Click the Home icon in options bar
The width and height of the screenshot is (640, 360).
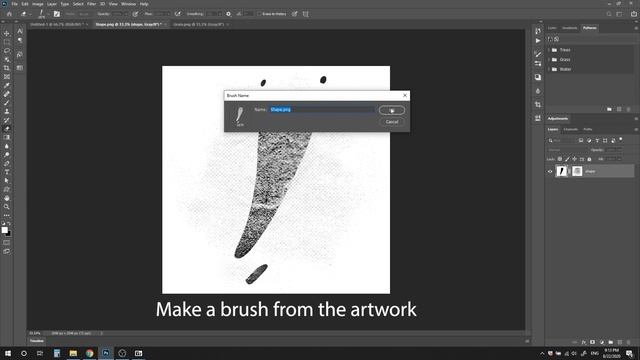point(9,14)
